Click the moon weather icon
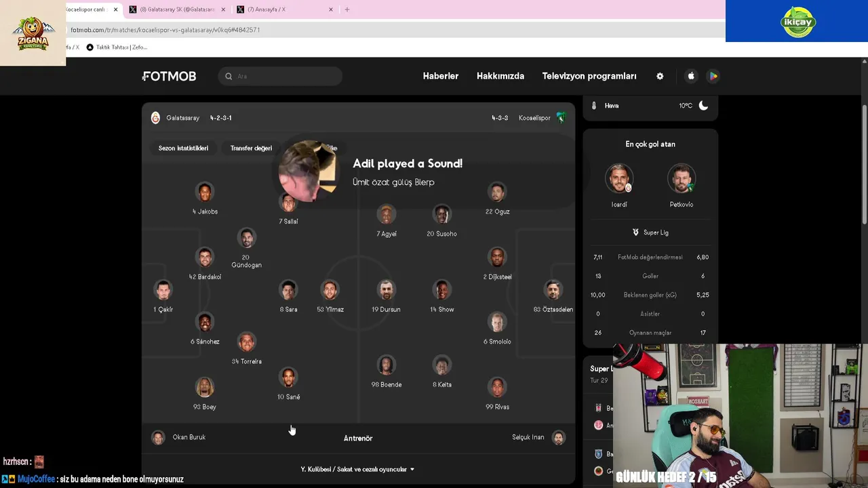868x488 pixels. pos(703,106)
